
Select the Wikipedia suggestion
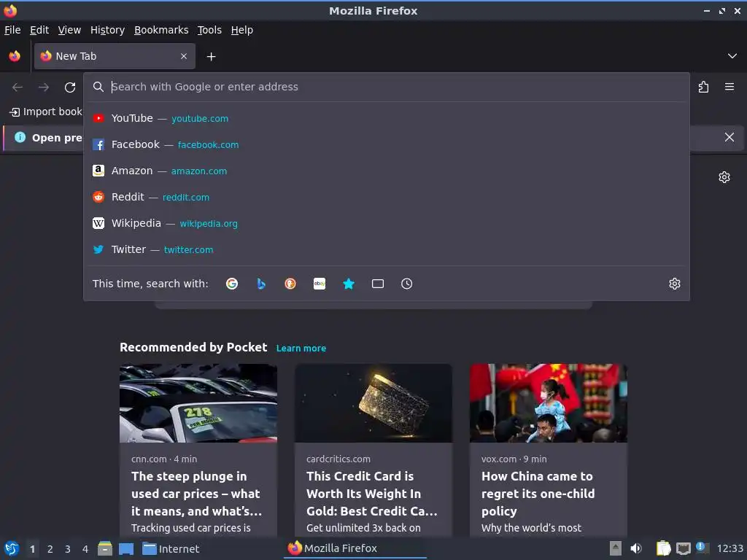tap(387, 223)
